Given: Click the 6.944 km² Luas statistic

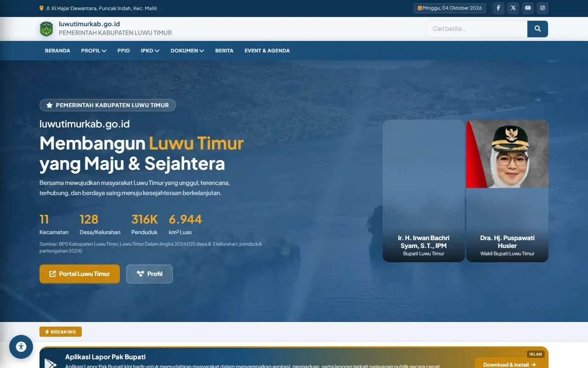Looking at the screenshot, I should [186, 224].
